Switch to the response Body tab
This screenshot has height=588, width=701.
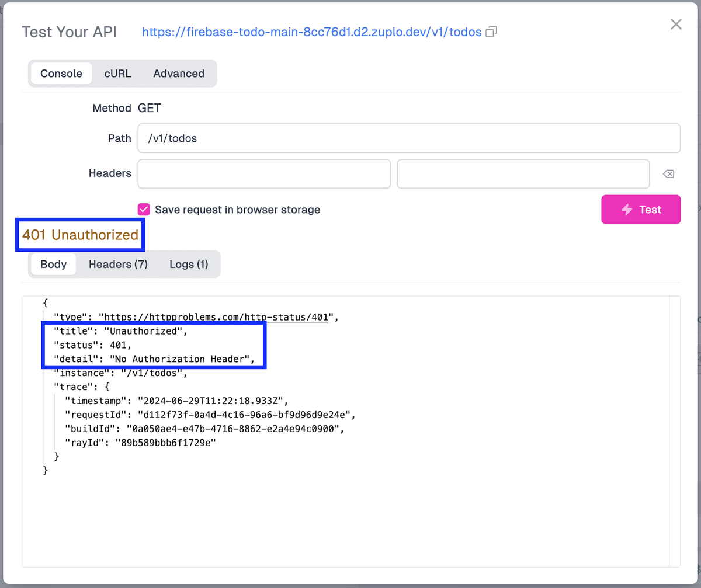(x=53, y=265)
